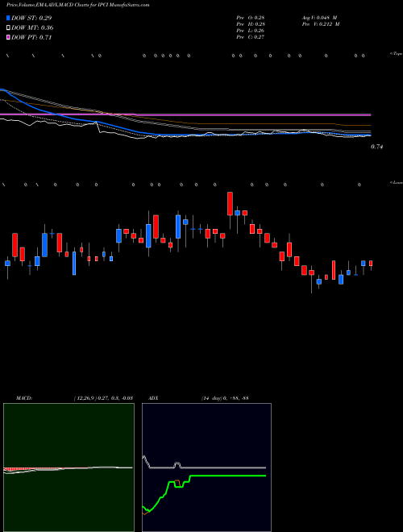Select the 'DOW ST: 0.29' legend label
This screenshot has width=403, height=532.
click(x=31, y=18)
